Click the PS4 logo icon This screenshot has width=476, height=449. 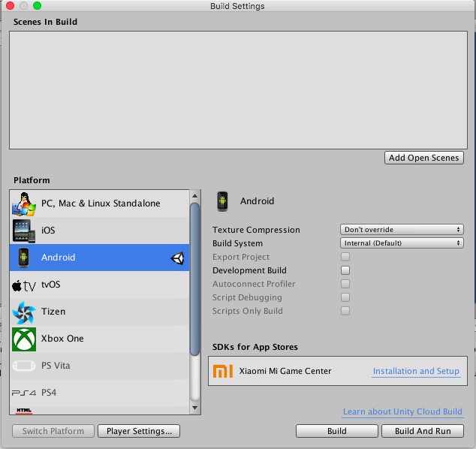(x=24, y=393)
